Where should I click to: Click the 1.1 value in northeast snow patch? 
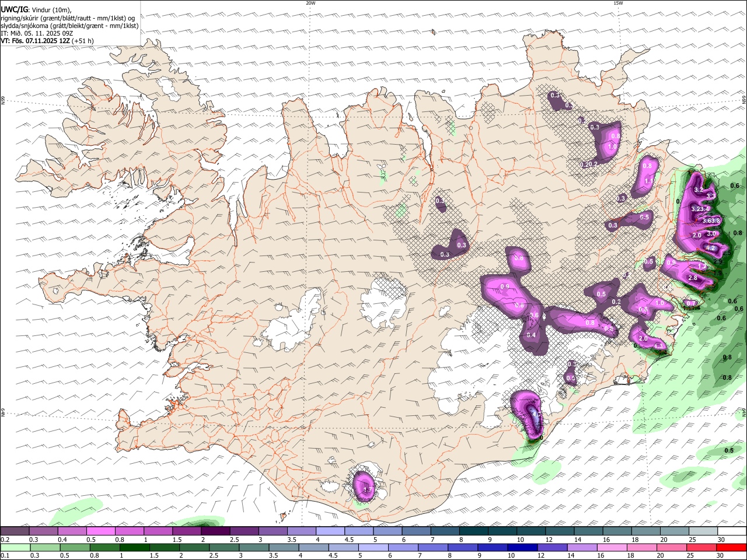click(x=648, y=181)
